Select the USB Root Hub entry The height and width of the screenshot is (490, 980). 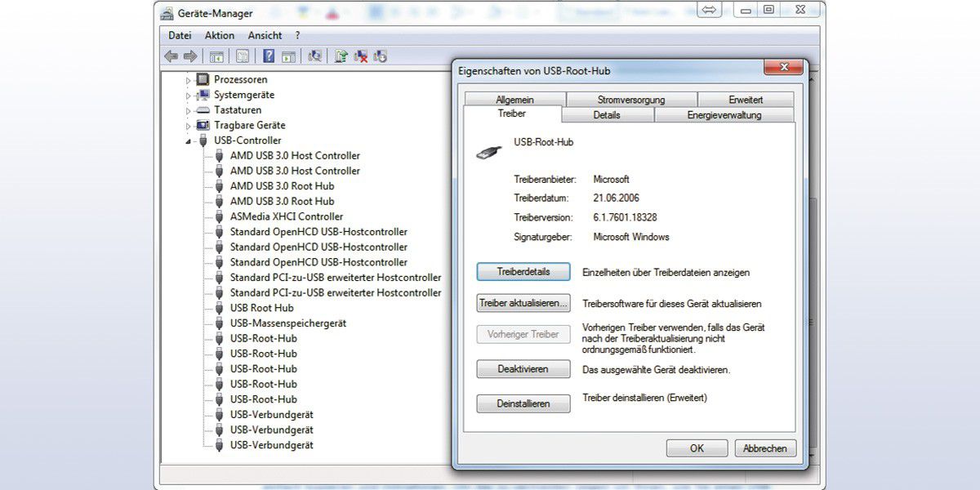click(262, 308)
